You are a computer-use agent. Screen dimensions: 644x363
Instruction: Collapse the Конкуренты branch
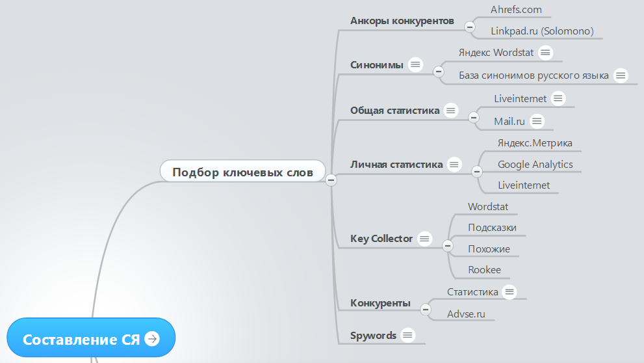(426, 310)
